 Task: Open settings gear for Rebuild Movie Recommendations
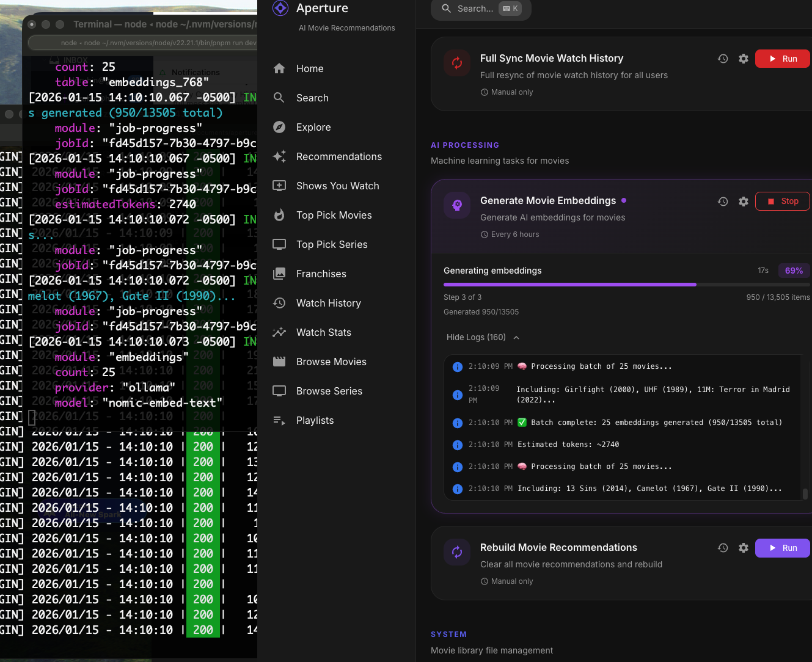[x=743, y=548]
